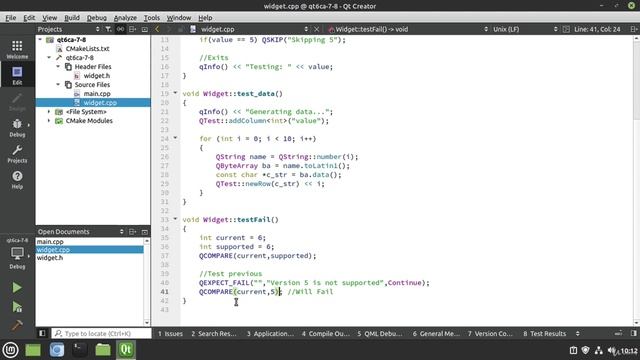The height and width of the screenshot is (360, 640).
Task: Open the terminal from taskbar
Action: (x=80, y=350)
